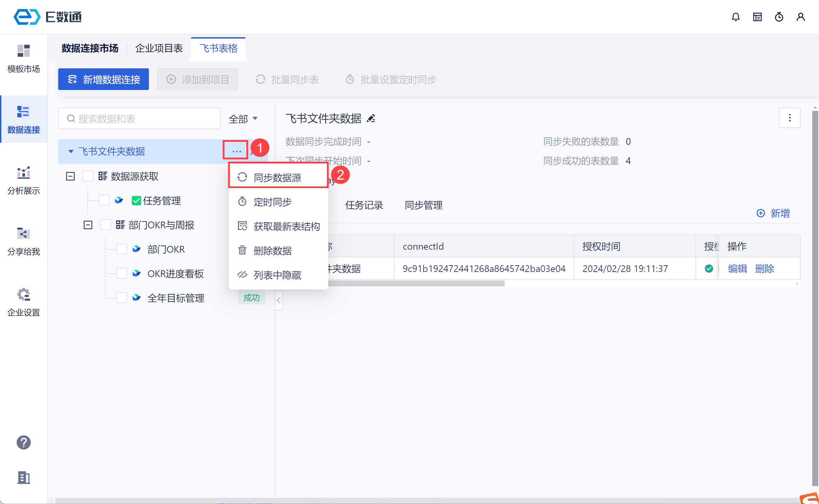Collapse the 部门OKR与周报 tree node
819x504 pixels.
[88, 225]
